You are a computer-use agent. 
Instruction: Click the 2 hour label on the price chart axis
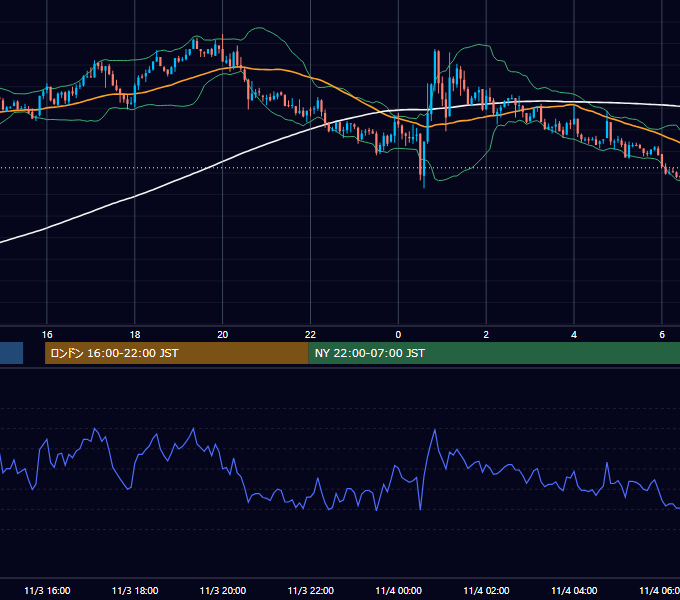486,335
